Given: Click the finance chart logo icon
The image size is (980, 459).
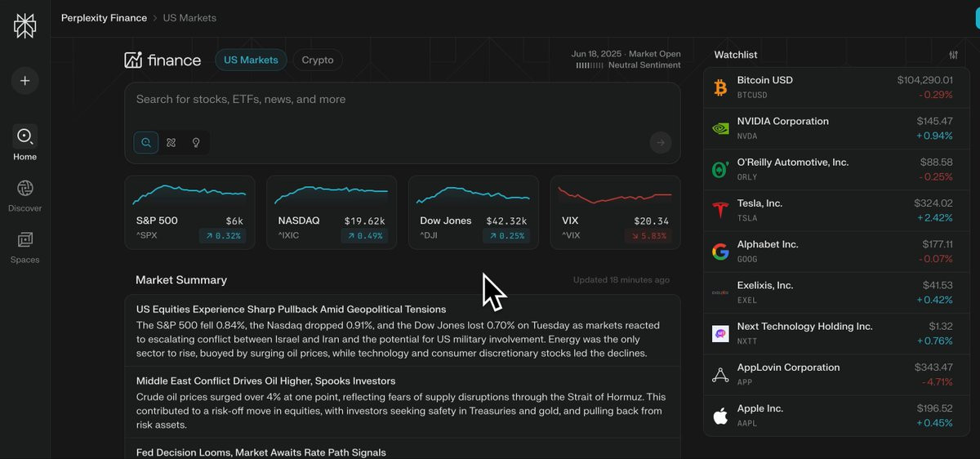Looking at the screenshot, I should [133, 60].
